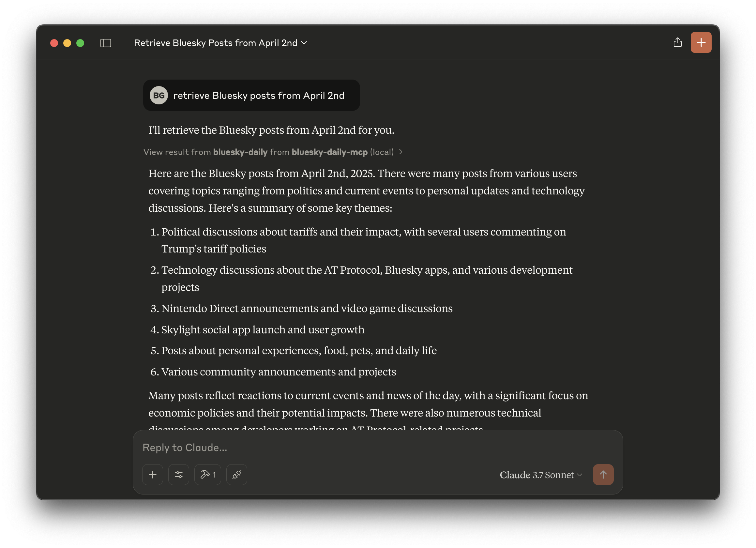
Task: Click the user message 'retrieve Bluesky posts from April 2nd'
Action: click(x=251, y=95)
